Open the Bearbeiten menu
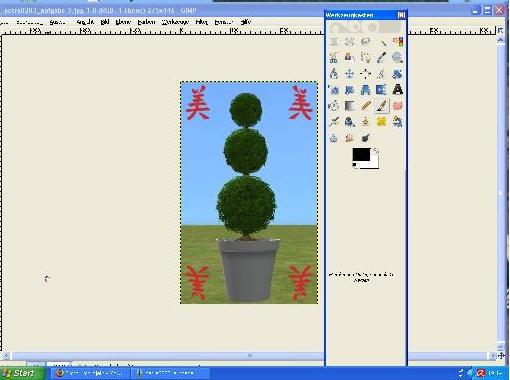This screenshot has width=510, height=380. click(x=29, y=22)
